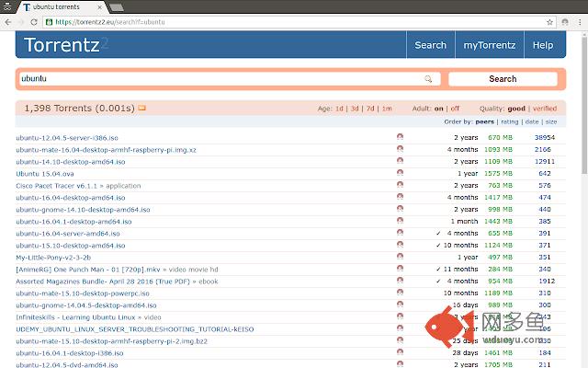Open the ubuntu-12.04.5-server-i386.iso torrent link

(x=67, y=138)
